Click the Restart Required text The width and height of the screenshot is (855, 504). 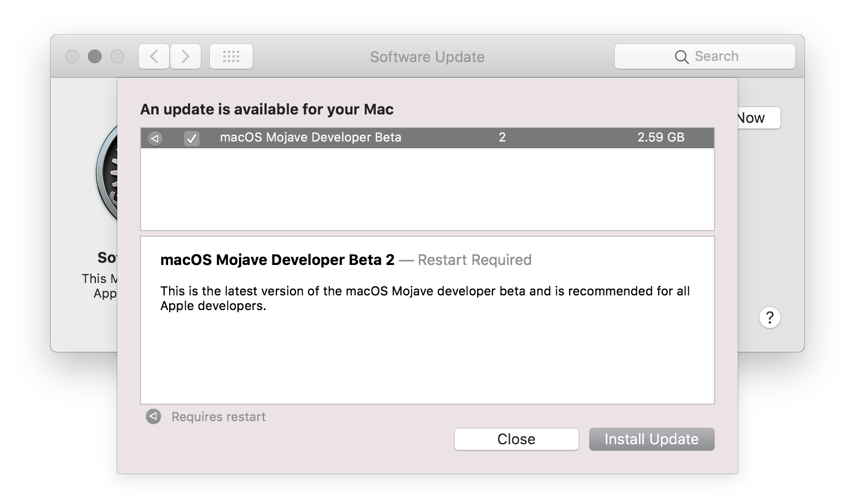coord(474,260)
